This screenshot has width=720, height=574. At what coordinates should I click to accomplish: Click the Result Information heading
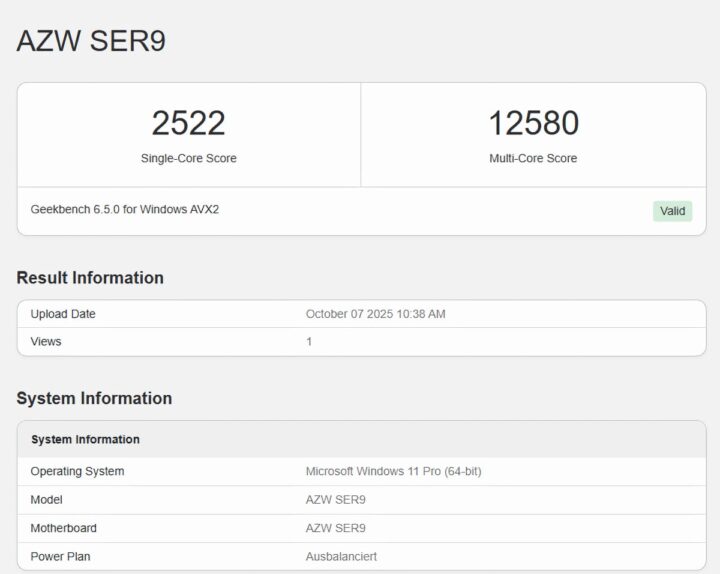tap(90, 278)
